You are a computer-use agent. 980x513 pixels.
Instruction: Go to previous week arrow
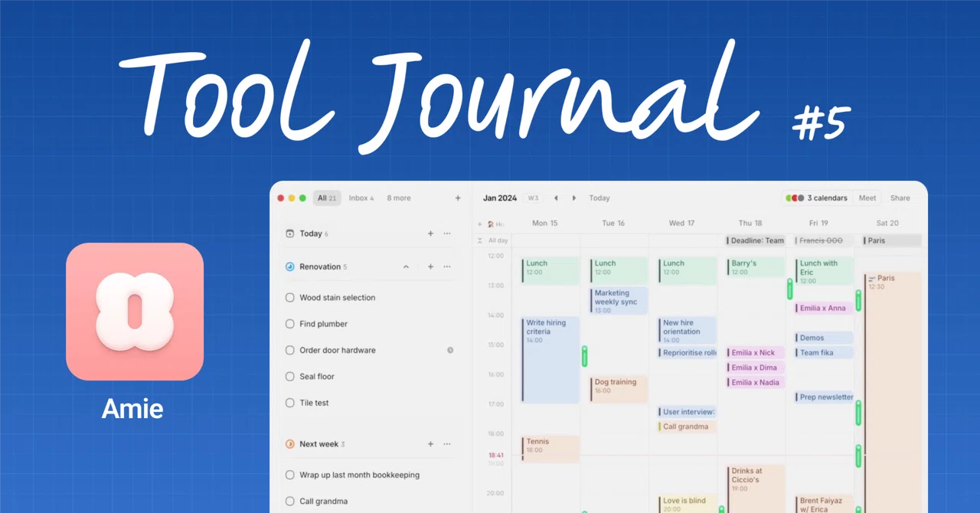[556, 198]
